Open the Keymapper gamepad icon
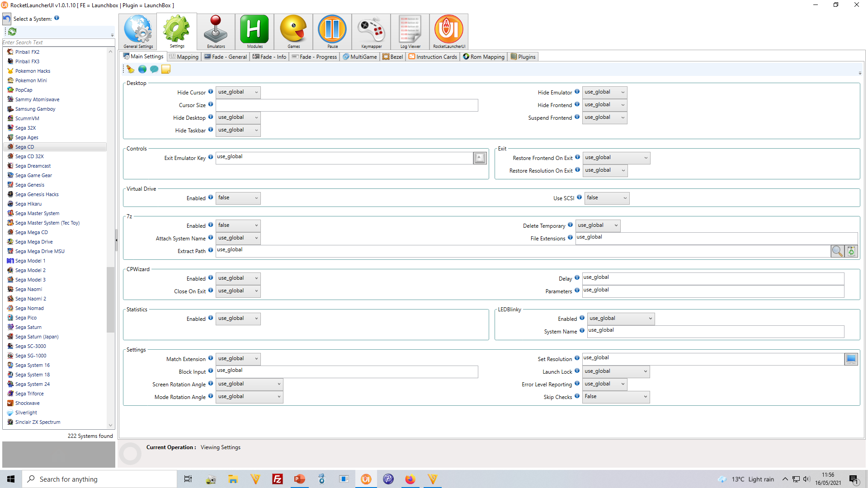868x488 pixels. [371, 31]
